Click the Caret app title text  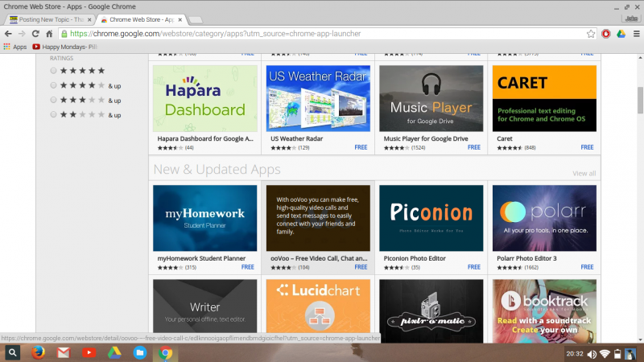point(505,138)
